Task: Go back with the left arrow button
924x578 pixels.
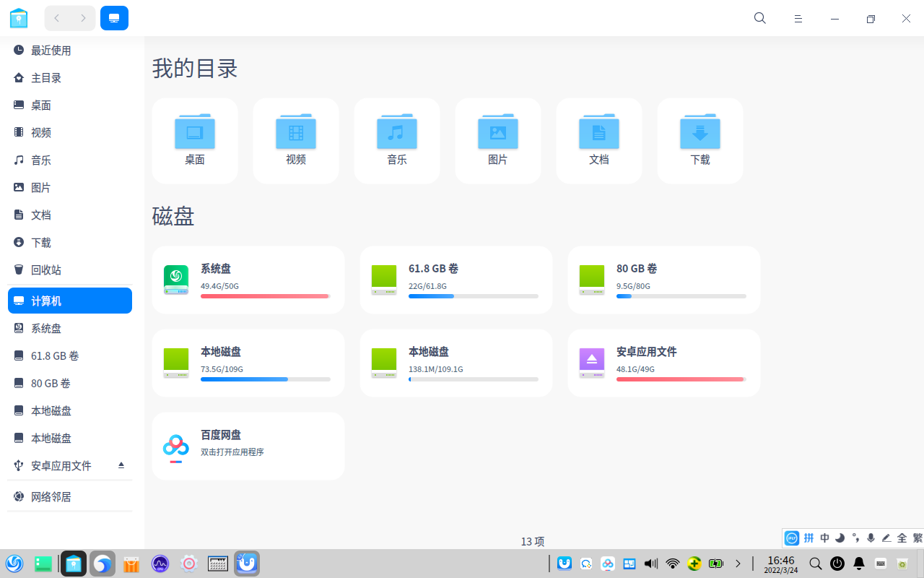Action: (x=57, y=18)
